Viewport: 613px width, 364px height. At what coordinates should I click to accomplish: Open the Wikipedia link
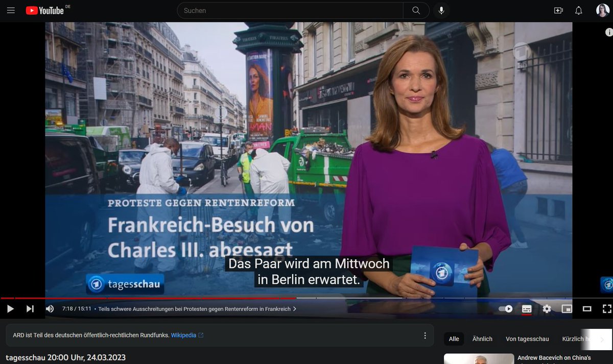[x=187, y=335]
